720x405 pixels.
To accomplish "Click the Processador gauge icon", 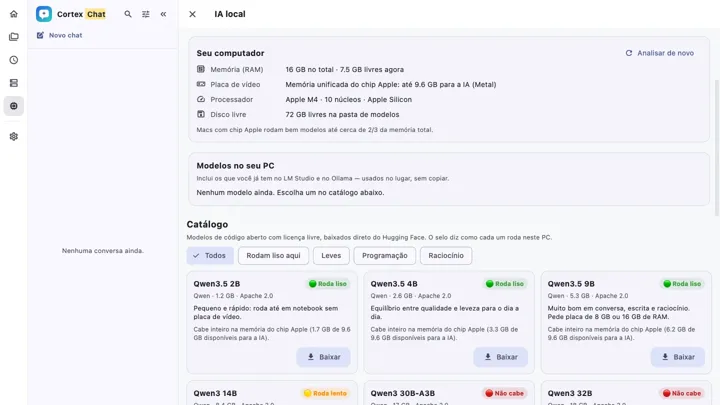I will pos(201,99).
